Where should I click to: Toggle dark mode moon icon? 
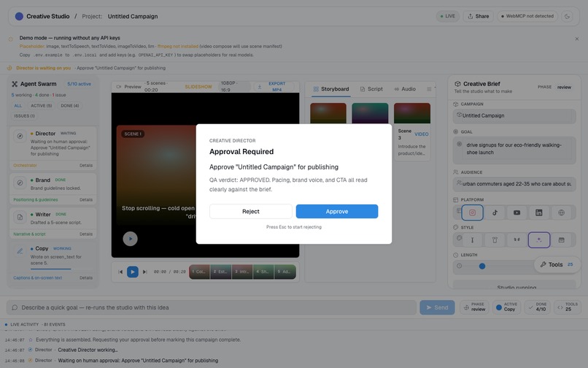567,16
